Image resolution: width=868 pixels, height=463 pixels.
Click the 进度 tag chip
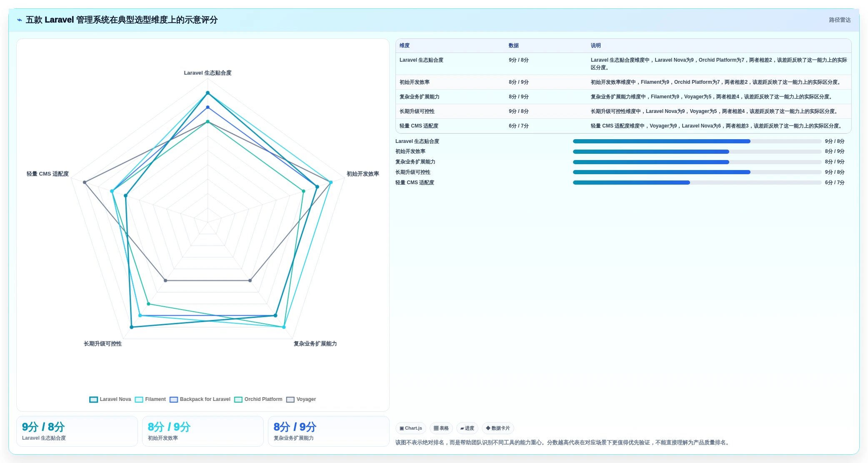(x=467, y=428)
